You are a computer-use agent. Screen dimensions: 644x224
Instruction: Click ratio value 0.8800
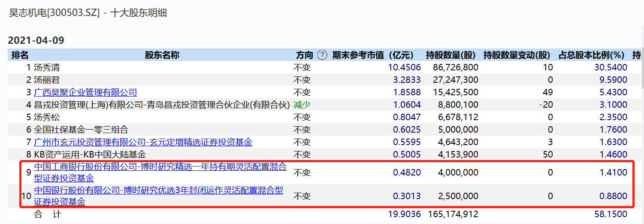613,196
